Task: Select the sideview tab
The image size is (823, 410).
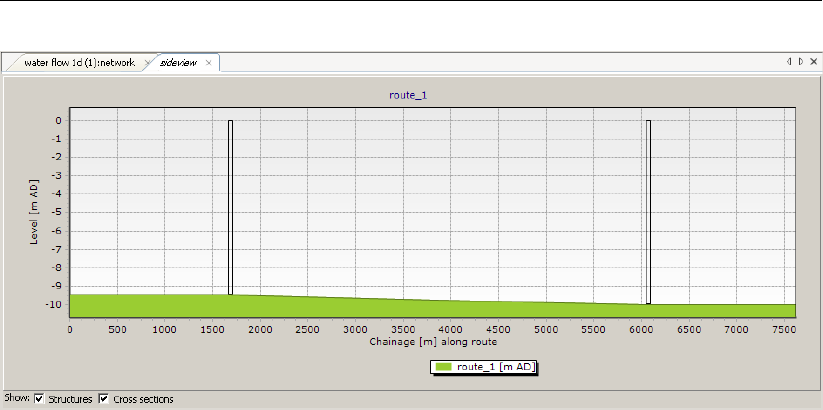Action: [178, 62]
